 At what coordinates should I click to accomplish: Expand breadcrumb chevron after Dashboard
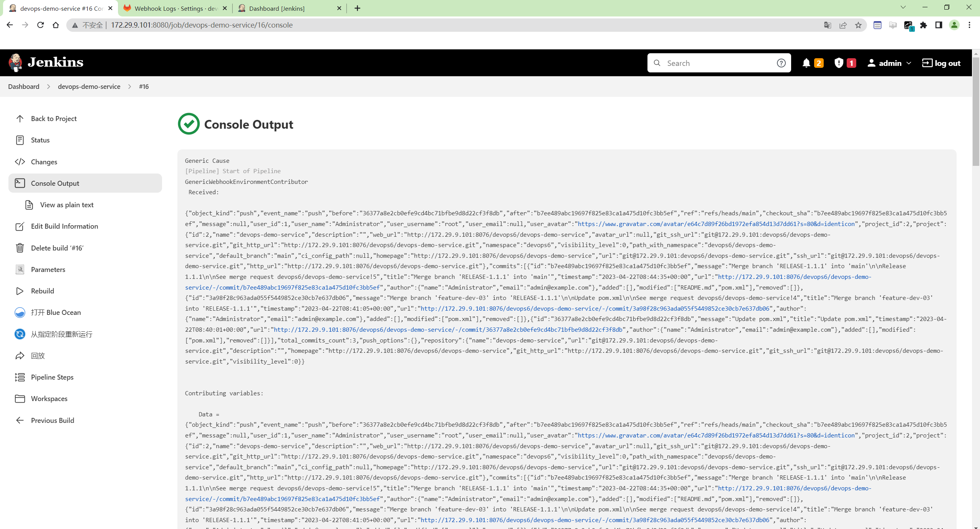(x=49, y=87)
